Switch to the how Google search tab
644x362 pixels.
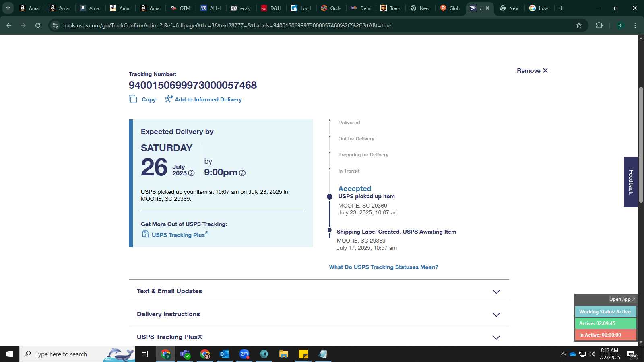539,8
